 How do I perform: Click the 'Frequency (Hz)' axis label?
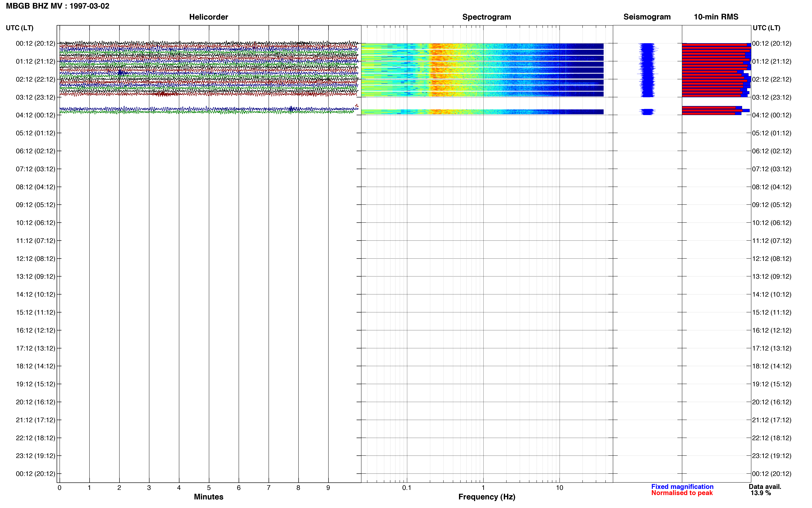tap(487, 497)
